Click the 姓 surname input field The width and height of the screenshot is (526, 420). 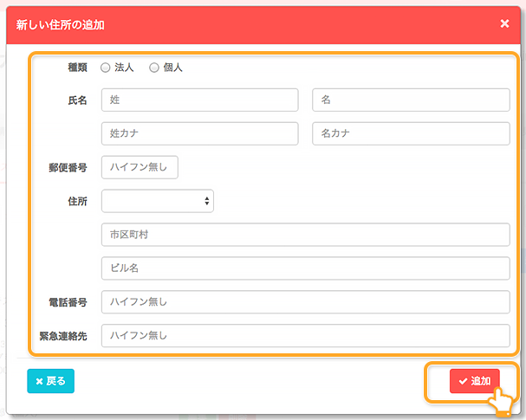200,100
